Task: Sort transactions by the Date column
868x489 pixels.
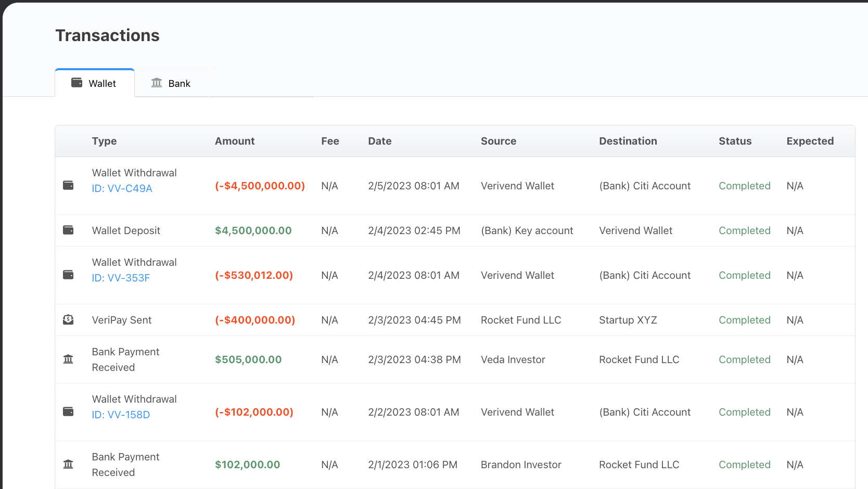Action: 379,141
